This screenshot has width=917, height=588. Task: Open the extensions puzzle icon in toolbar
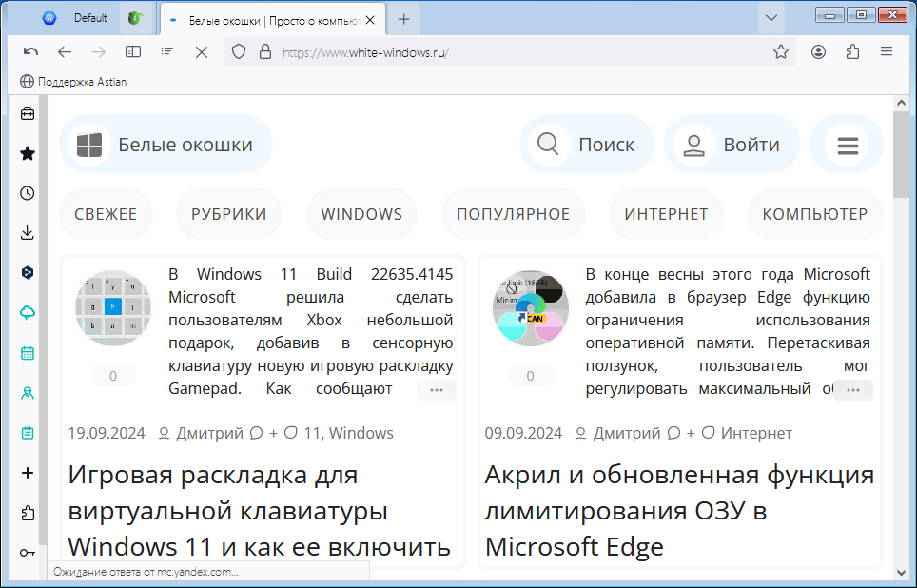click(852, 52)
